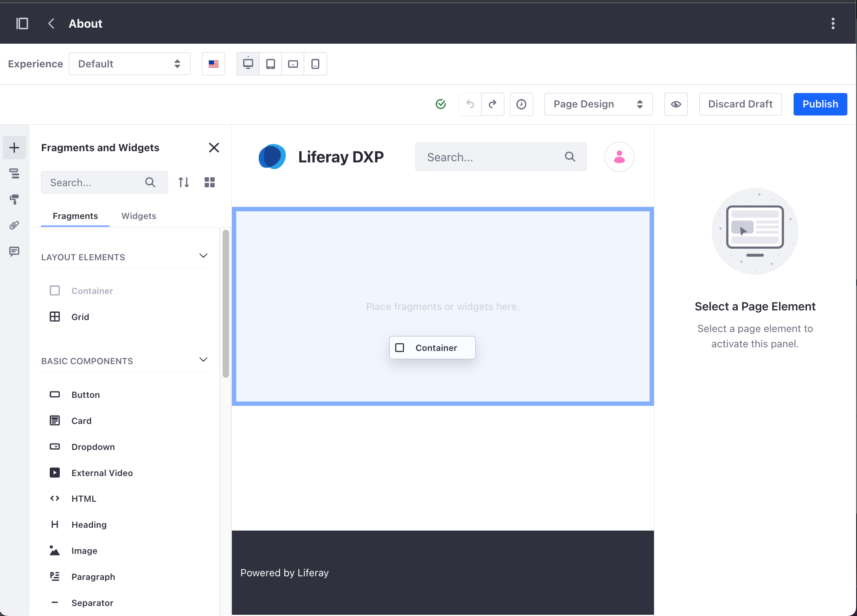Click the Publish button
Viewport: 857px width, 616px height.
click(820, 104)
